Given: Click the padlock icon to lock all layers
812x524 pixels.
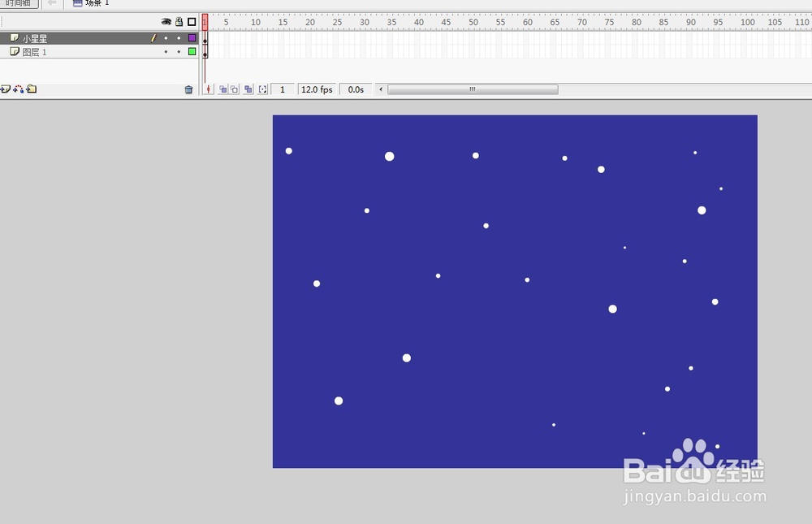Looking at the screenshot, I should pyautogui.click(x=179, y=22).
